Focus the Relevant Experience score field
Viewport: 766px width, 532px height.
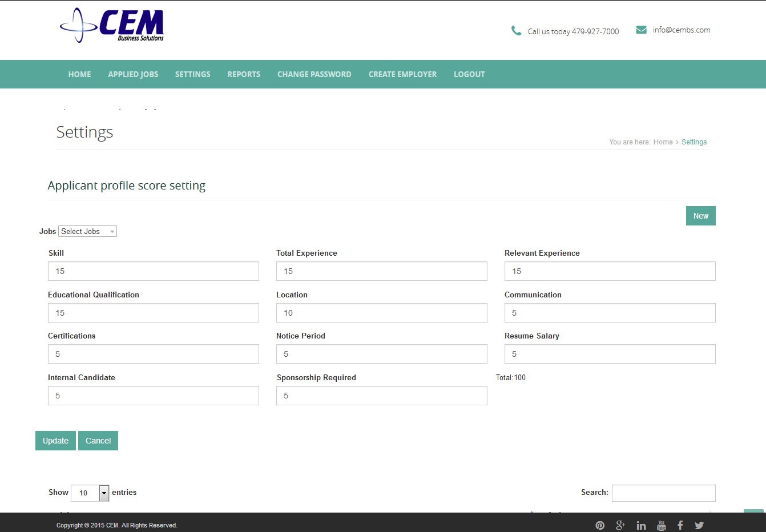point(610,271)
